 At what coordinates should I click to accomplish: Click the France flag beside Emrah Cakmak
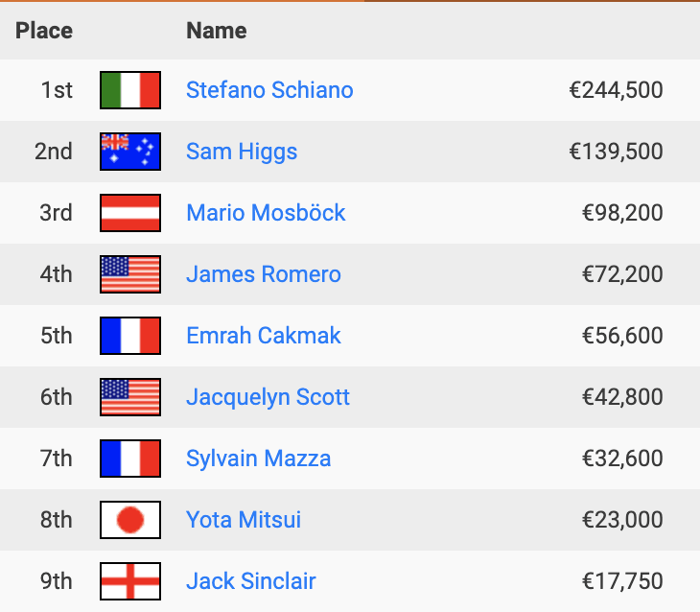point(129,336)
